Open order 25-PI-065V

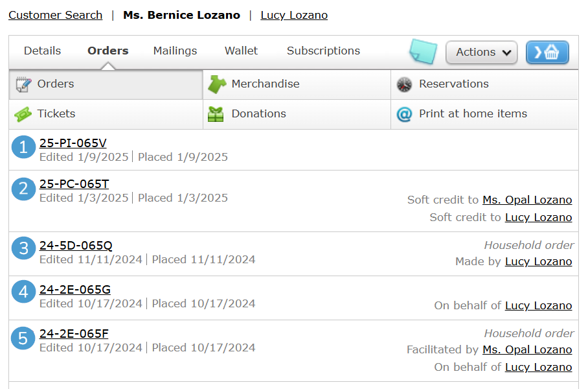[x=73, y=143]
